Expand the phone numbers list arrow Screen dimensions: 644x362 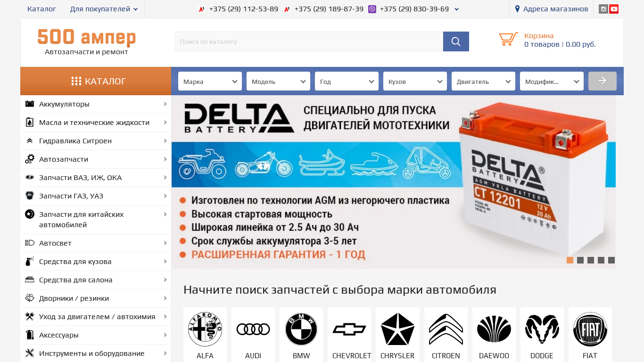click(x=456, y=9)
